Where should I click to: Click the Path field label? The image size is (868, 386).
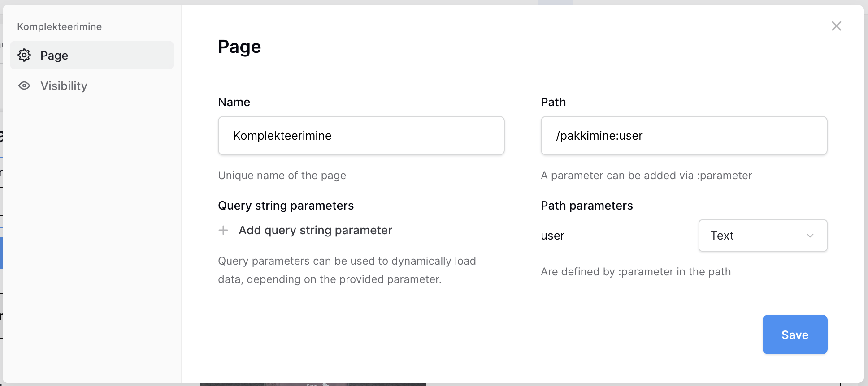coord(553,102)
